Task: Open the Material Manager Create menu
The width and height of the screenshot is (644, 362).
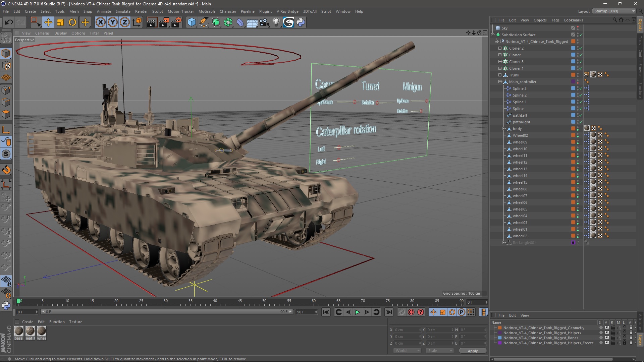Action: (28, 322)
